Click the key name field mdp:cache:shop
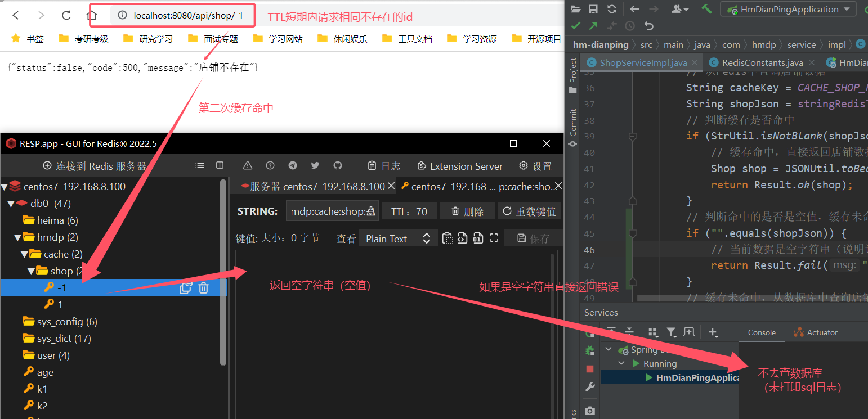The image size is (868, 419). click(x=332, y=211)
